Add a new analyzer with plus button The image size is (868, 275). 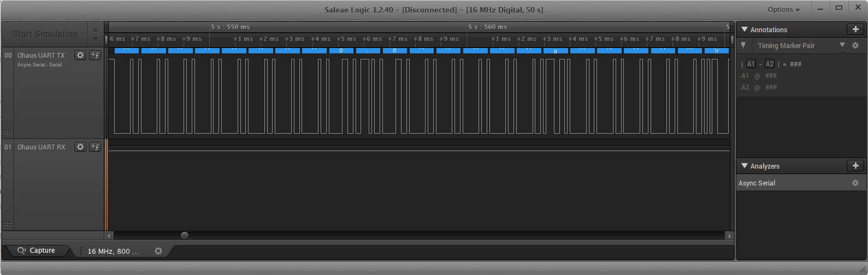point(855,166)
